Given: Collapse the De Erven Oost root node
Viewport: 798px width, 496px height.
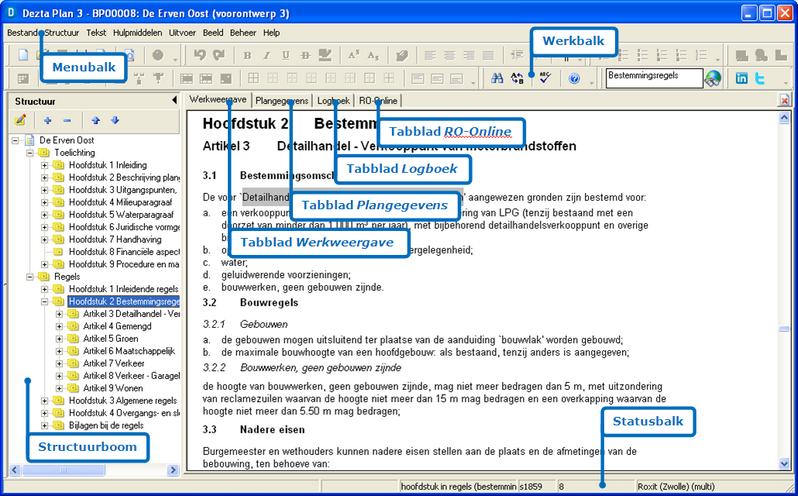Looking at the screenshot, I should pos(16,140).
